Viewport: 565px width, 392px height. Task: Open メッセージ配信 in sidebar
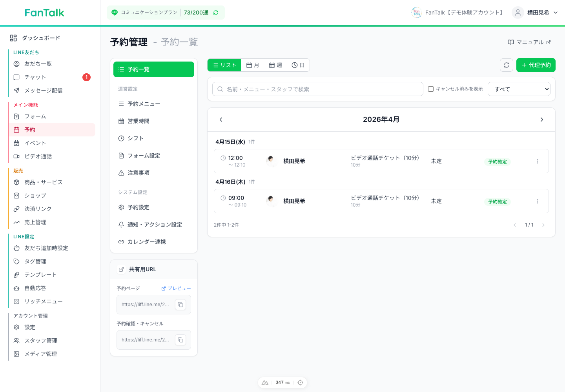[52, 91]
